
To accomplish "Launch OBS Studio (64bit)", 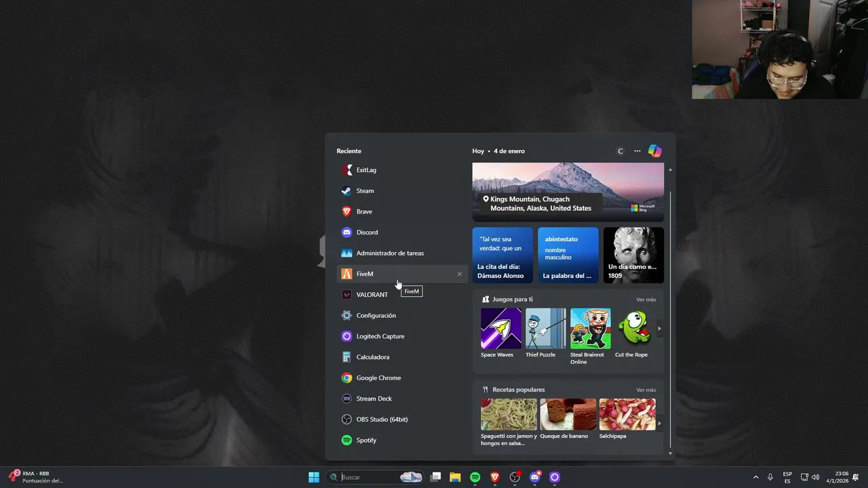I will coord(401,420).
